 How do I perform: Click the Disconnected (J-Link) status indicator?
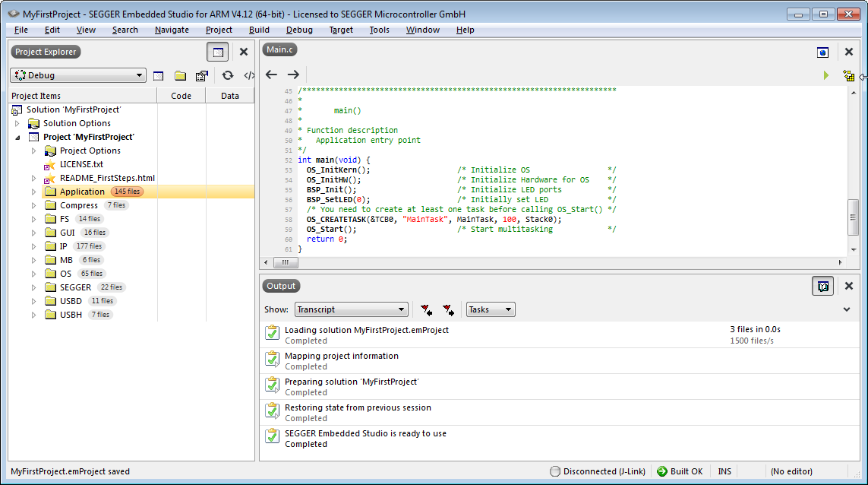tap(598, 471)
